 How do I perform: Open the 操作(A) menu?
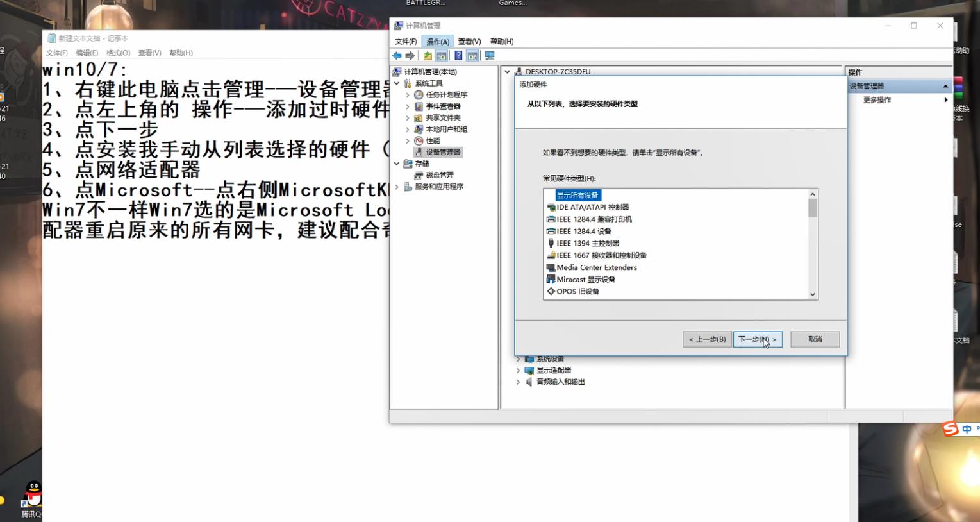(438, 42)
